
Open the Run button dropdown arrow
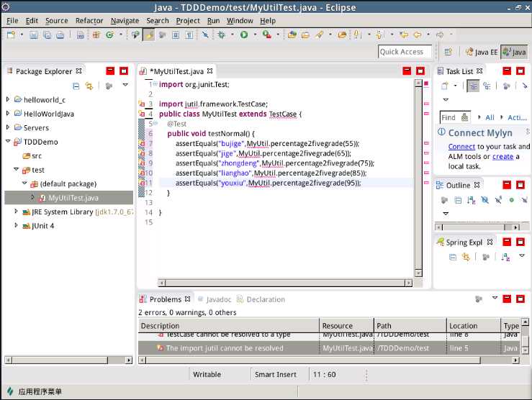[255, 35]
